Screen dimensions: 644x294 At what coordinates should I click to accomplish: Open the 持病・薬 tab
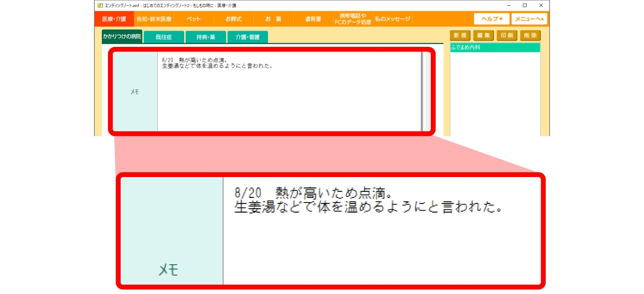[x=206, y=37]
